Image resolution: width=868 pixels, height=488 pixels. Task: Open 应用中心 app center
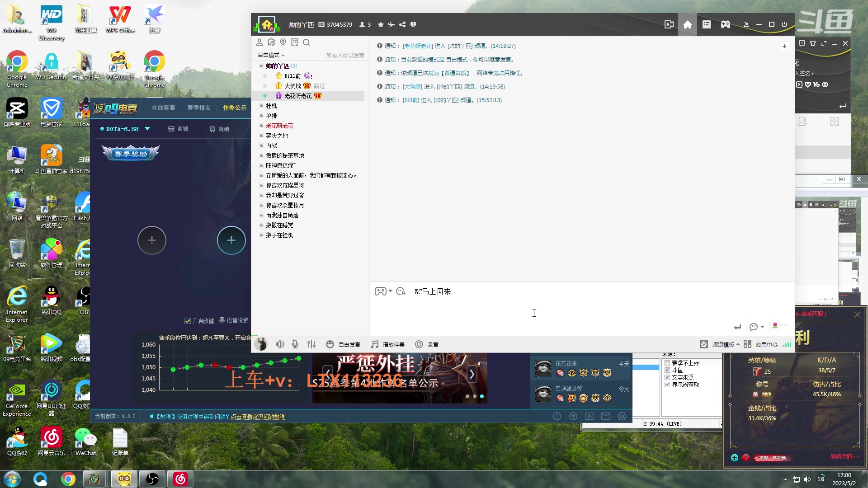tap(761, 344)
